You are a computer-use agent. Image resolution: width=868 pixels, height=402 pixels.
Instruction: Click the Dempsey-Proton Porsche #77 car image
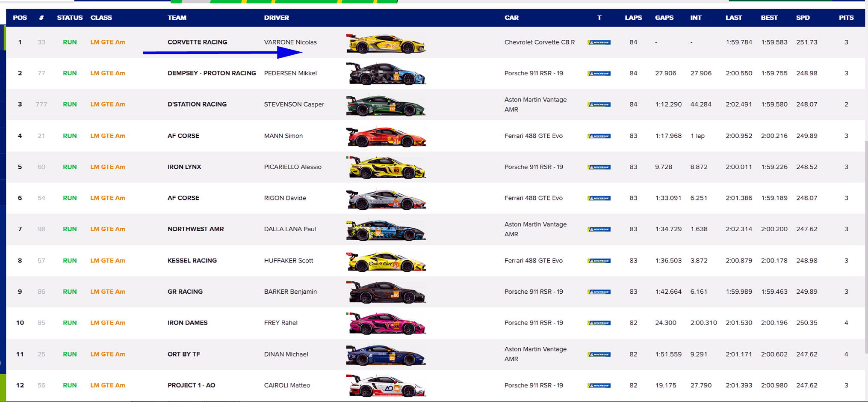pos(386,74)
